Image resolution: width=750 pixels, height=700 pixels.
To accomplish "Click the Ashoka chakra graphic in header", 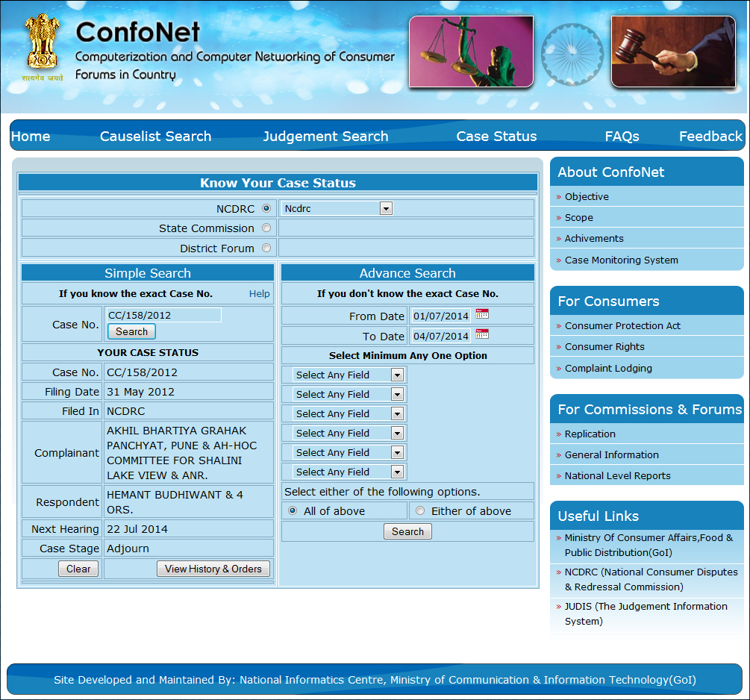I will pyautogui.click(x=572, y=54).
